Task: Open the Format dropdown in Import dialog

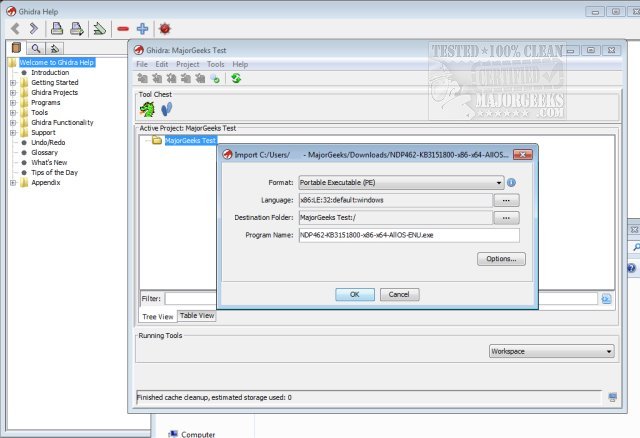Action: click(x=401, y=182)
